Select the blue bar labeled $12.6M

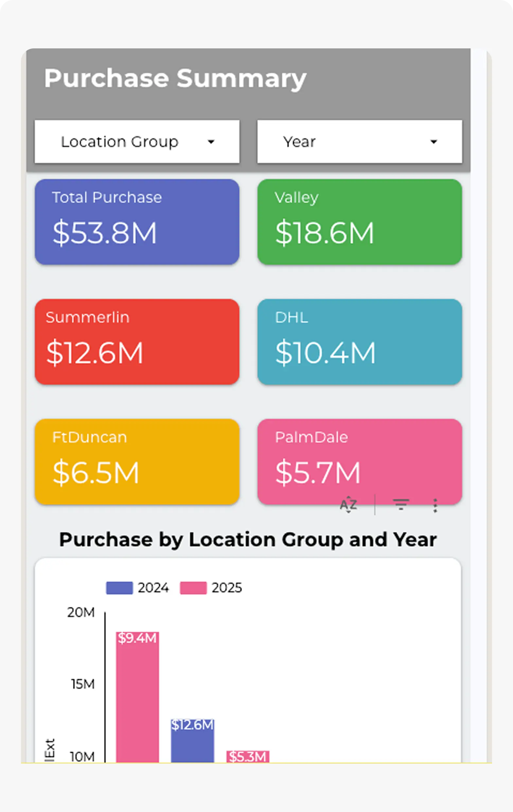click(192, 742)
